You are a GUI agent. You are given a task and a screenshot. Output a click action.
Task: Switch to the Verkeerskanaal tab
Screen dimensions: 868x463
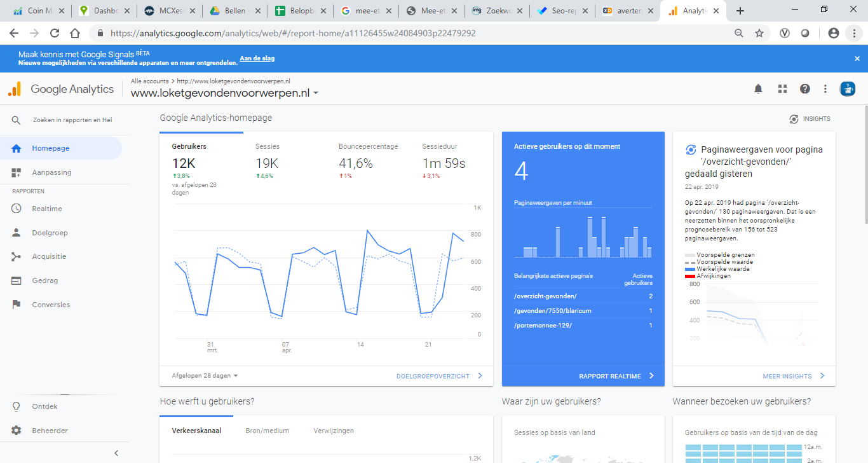(196, 431)
